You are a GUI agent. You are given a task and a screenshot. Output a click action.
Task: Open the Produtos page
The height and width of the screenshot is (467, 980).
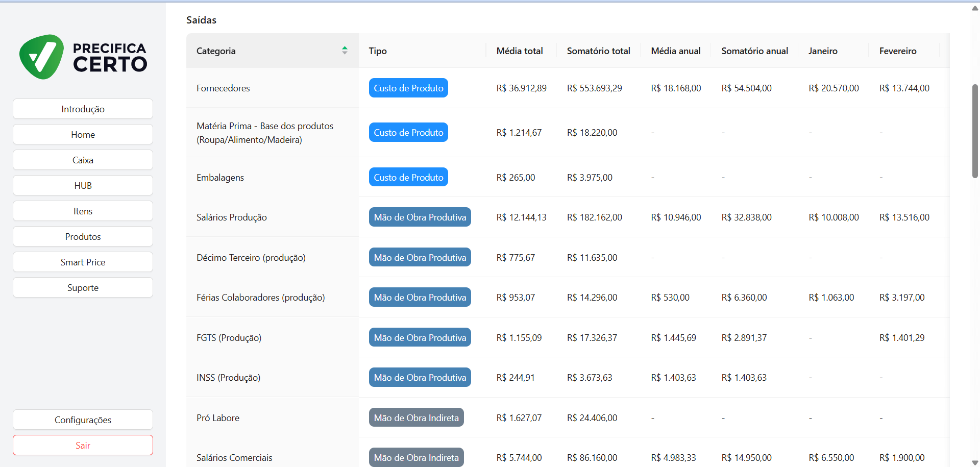tap(83, 237)
